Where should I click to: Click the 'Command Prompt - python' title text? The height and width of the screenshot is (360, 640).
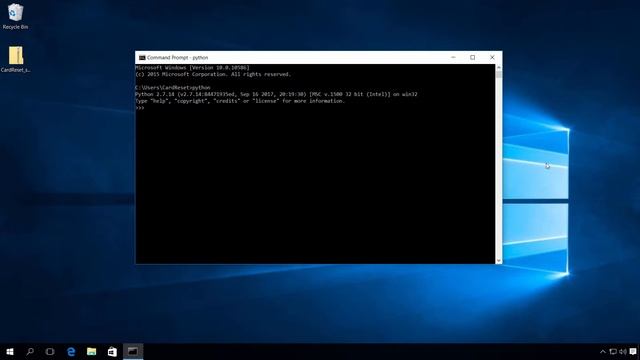point(178,58)
